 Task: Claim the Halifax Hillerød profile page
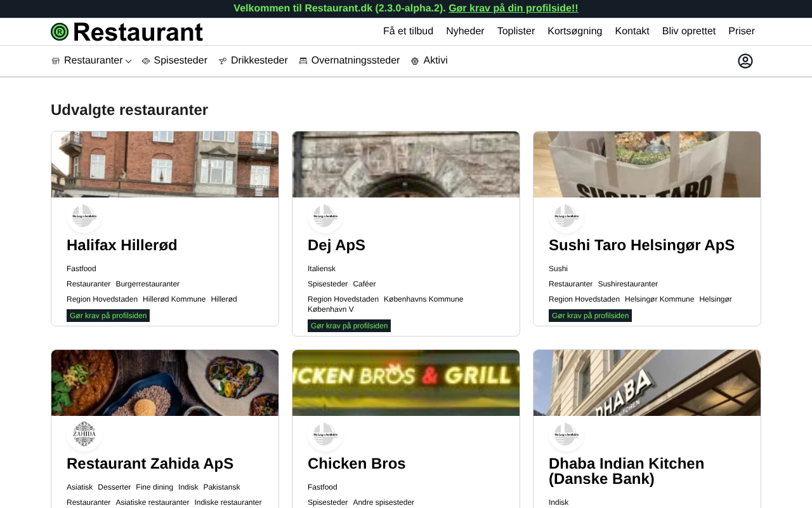pos(108,316)
